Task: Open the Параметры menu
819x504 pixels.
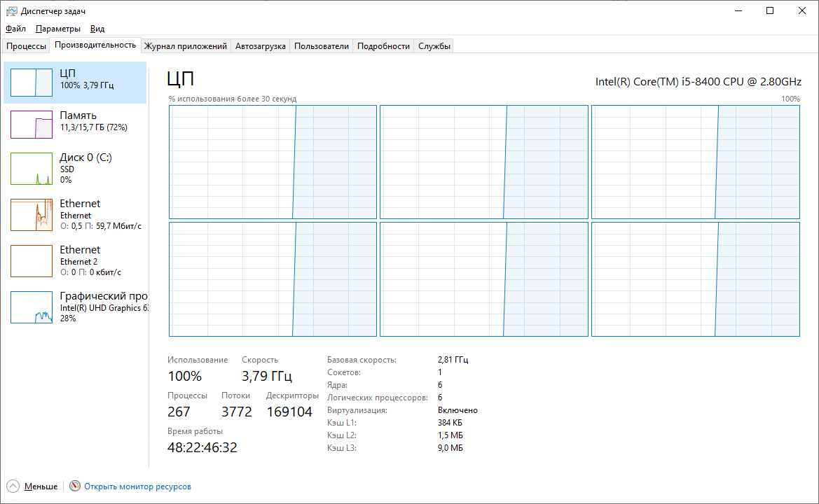Action: coord(58,29)
